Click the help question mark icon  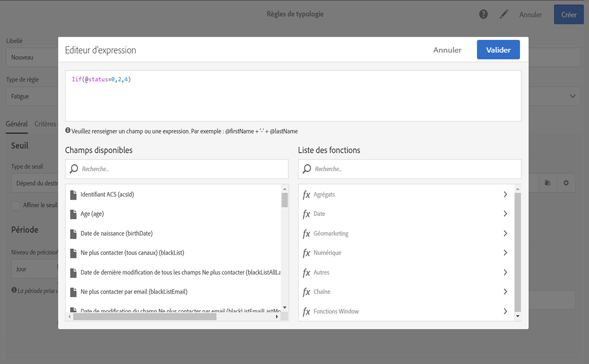[483, 14]
